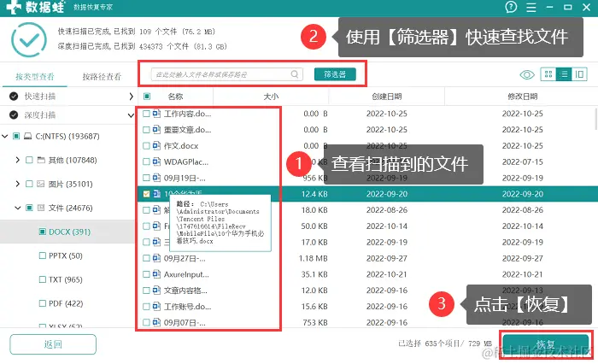Click the Word icon of 工作账号.do... file

(156, 306)
